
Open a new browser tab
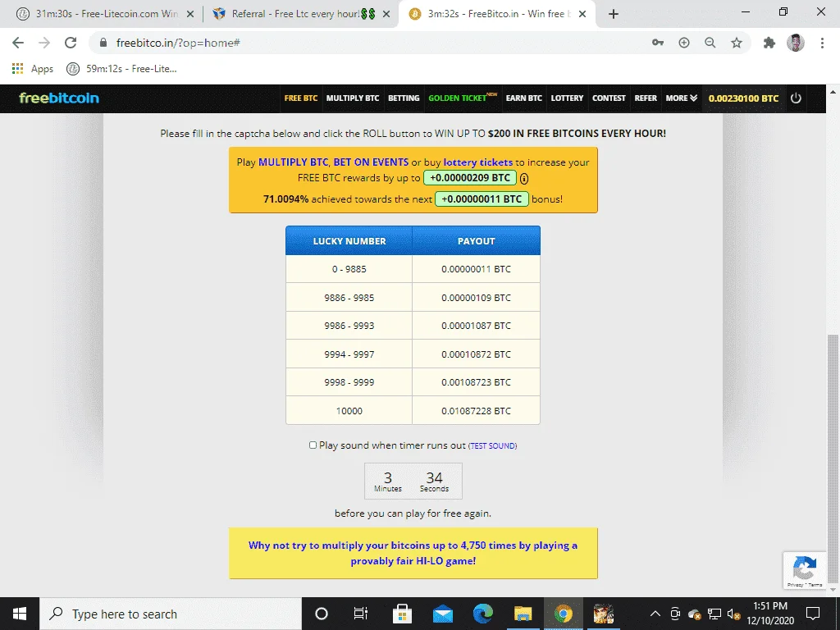(614, 14)
